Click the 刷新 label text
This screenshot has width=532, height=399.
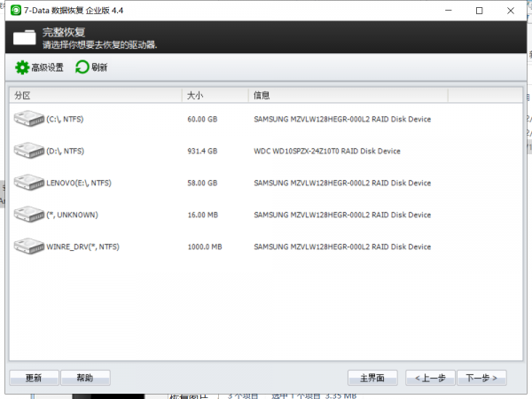[x=99, y=67]
